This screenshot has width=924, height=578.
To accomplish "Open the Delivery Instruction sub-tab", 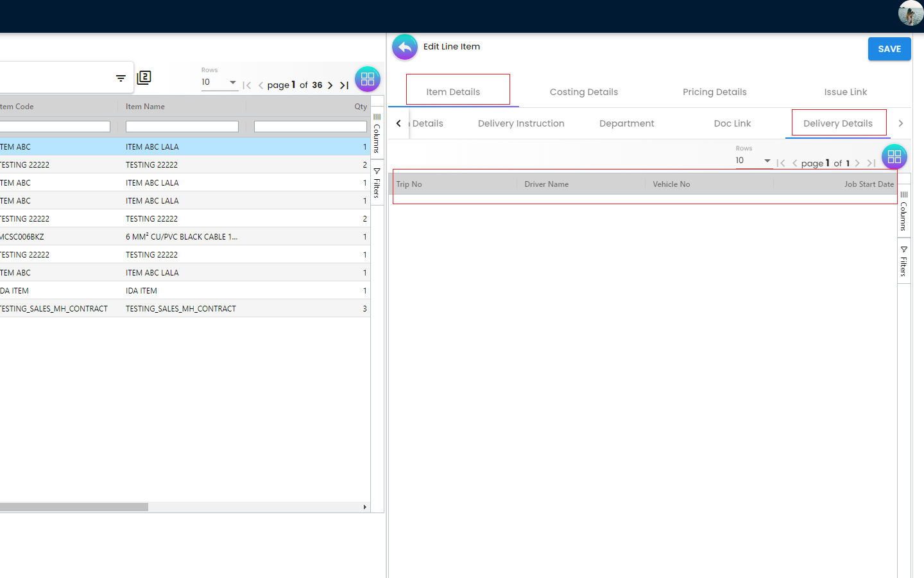I will point(521,123).
